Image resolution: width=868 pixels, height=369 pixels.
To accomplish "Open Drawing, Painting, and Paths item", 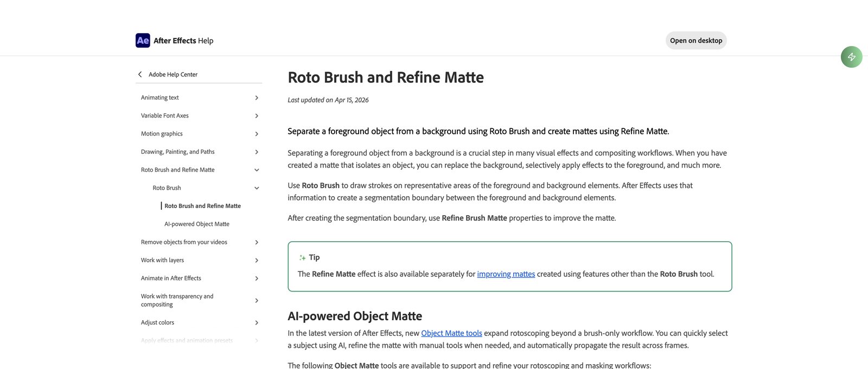I will pos(178,152).
